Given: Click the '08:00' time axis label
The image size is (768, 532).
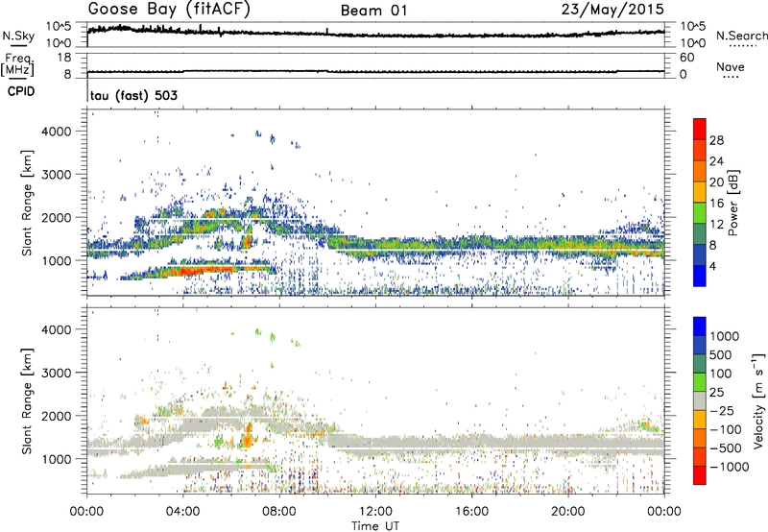Looking at the screenshot, I should pos(278,512).
